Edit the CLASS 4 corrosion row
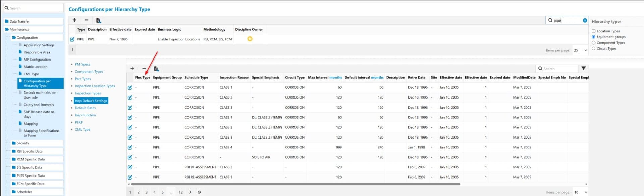Image resolution: width=644 pixels, height=196 pixels. (130, 147)
